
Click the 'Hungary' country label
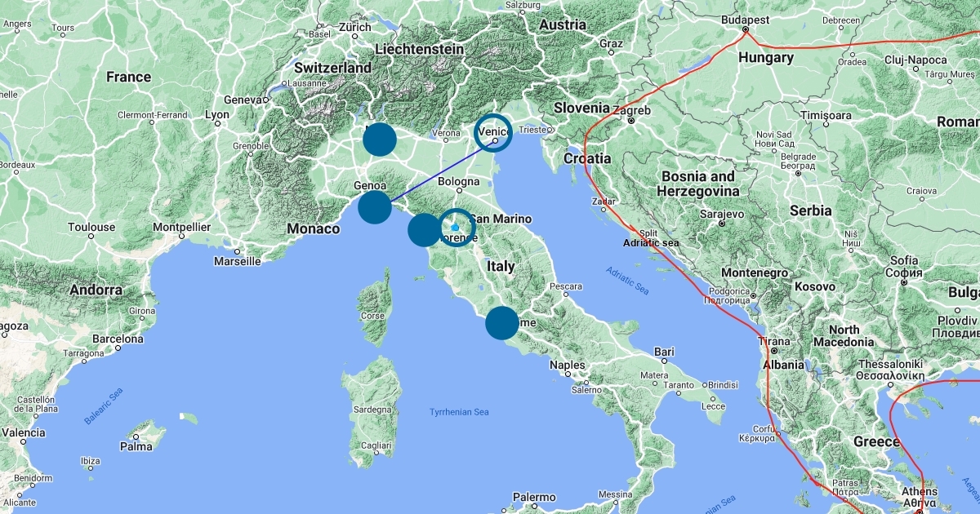[765, 57]
